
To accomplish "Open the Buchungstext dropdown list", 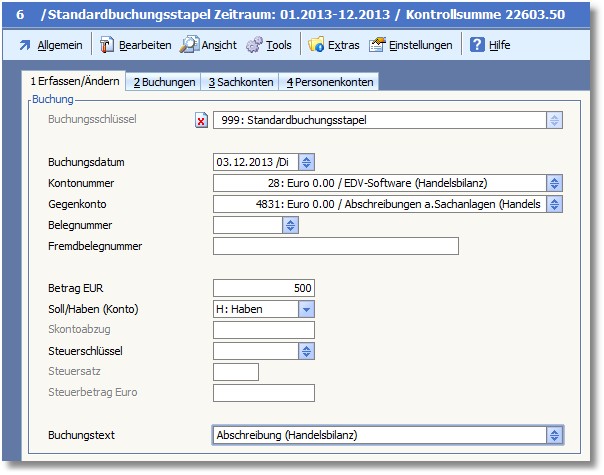I will [554, 435].
